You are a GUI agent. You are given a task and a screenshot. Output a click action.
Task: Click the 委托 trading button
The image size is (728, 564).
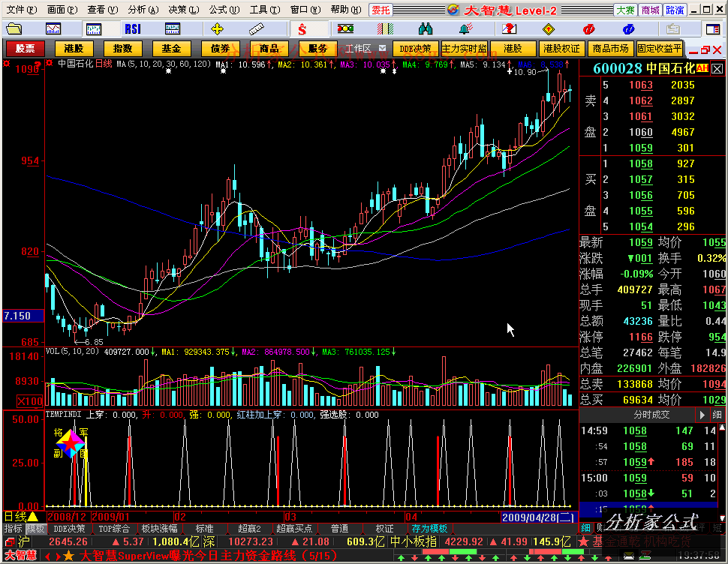click(381, 10)
